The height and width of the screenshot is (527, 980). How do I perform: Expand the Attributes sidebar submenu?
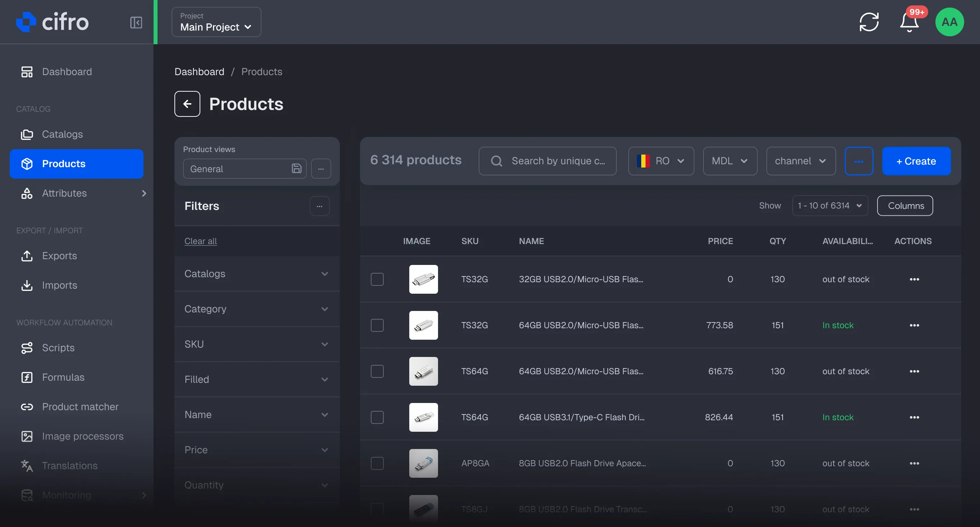pyautogui.click(x=144, y=193)
